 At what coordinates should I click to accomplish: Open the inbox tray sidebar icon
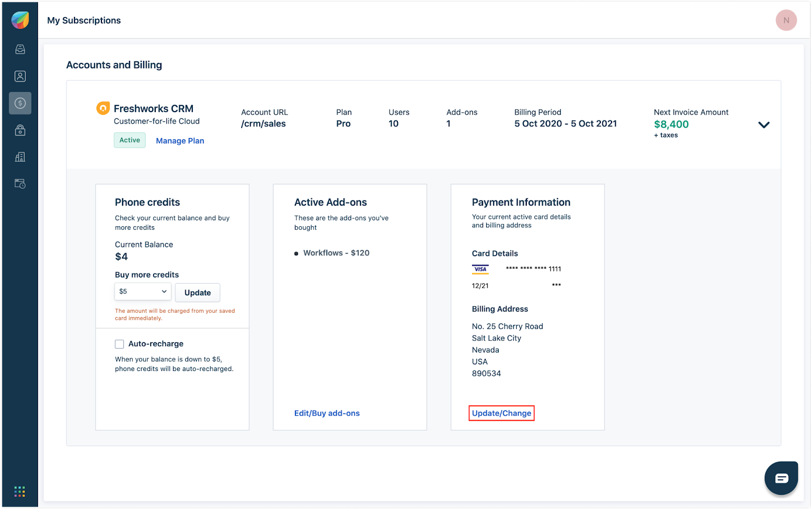[x=20, y=49]
